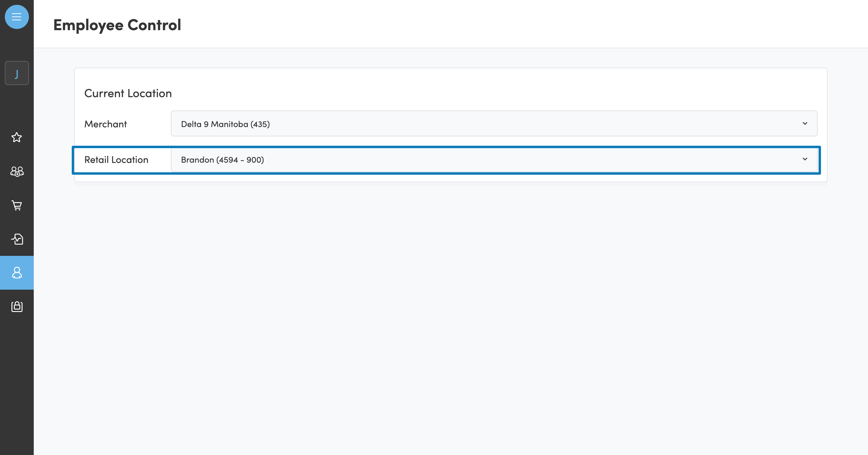The width and height of the screenshot is (868, 455).
Task: Click the Brandon (4594 - 900) value
Action: (x=222, y=160)
